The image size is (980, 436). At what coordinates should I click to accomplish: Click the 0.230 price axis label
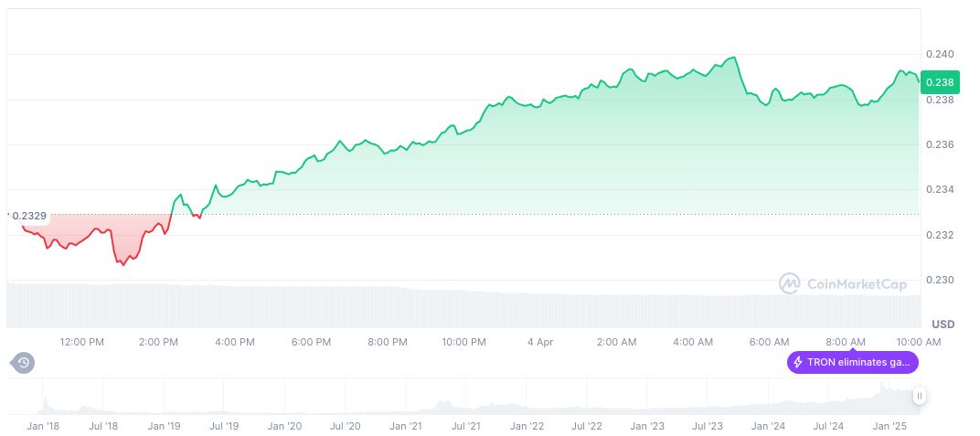coord(939,280)
